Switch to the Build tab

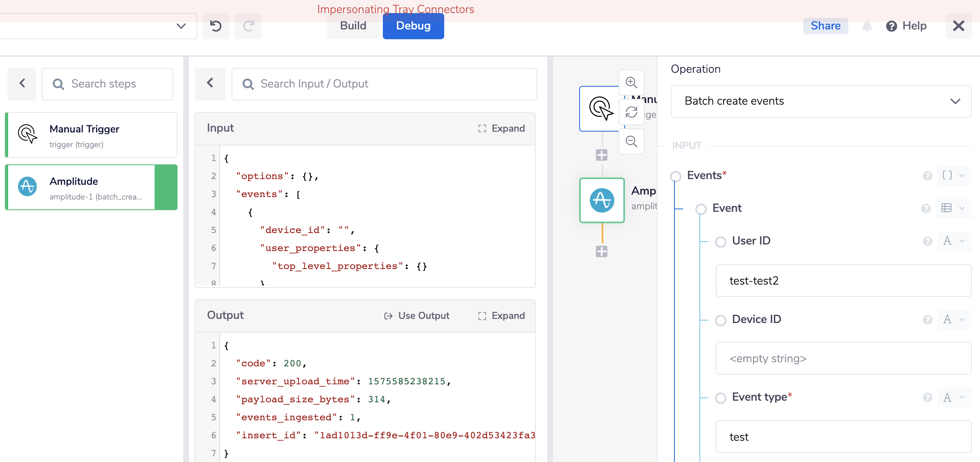pos(353,26)
